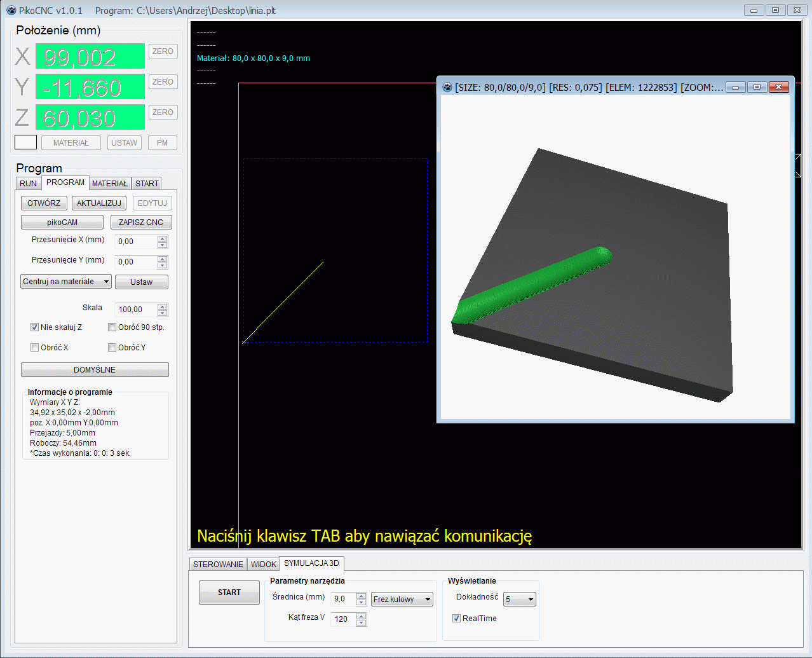This screenshot has width=812, height=658.
Task: Close the 3D simulation window
Action: (778, 87)
